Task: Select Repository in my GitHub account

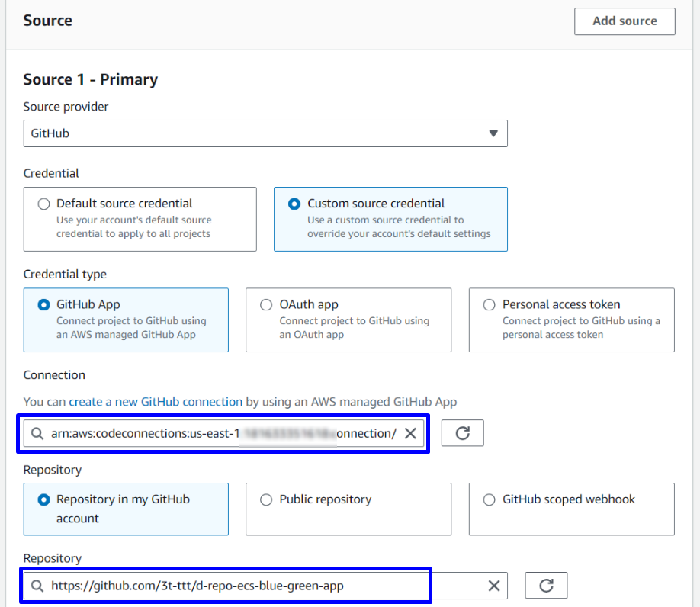Action: (x=44, y=499)
